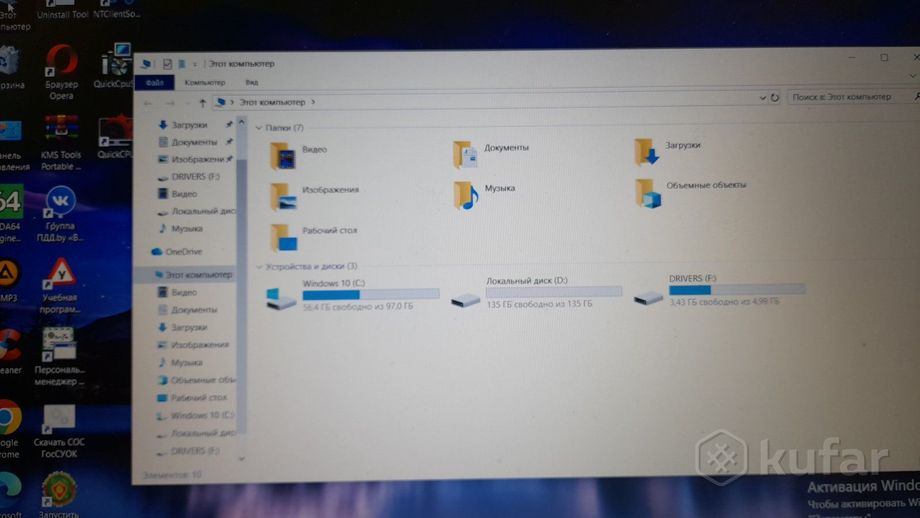Open address bar history dropdown
The image size is (920, 518).
762,99
